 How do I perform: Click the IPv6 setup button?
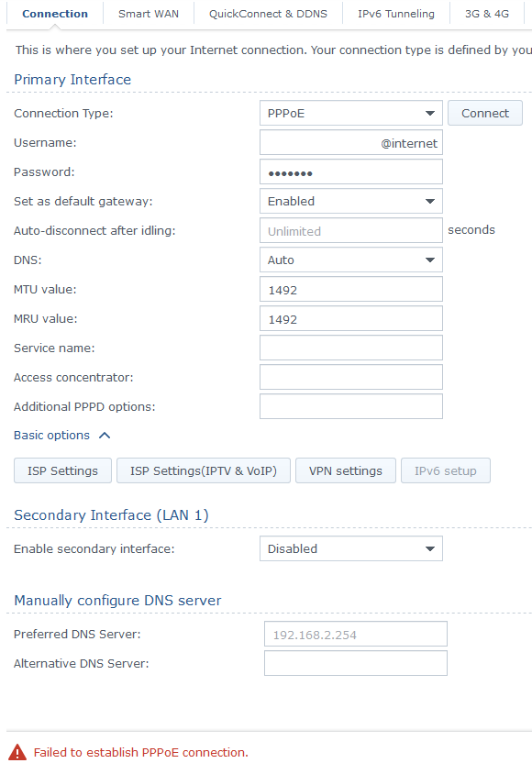tap(446, 470)
